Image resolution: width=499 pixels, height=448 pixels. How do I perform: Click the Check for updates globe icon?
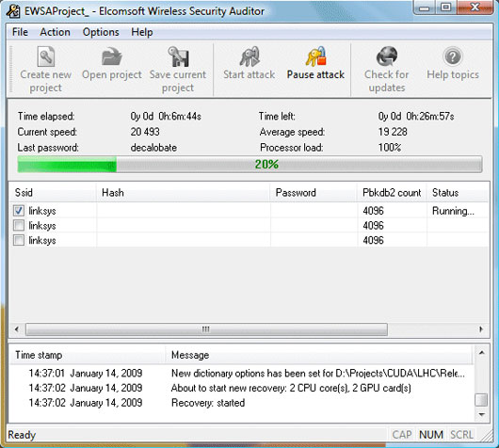[x=387, y=57]
